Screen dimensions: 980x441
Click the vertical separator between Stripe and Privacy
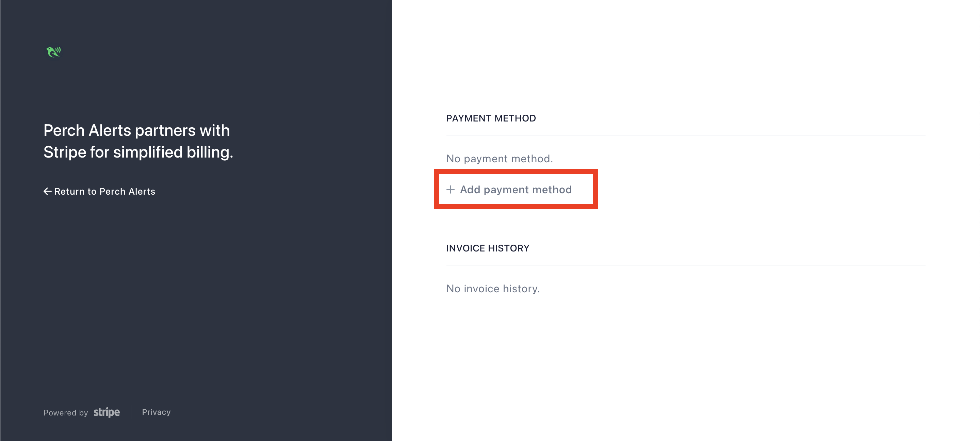click(x=131, y=412)
